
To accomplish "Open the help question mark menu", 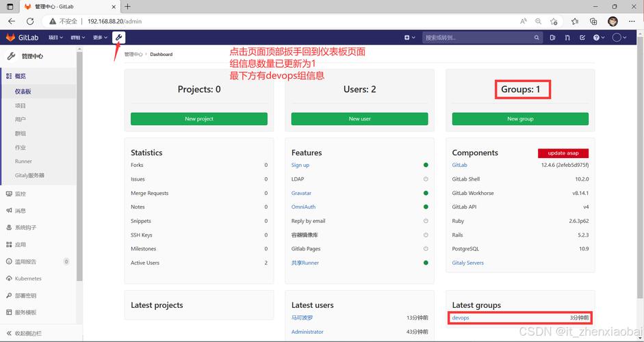I will 599,38.
